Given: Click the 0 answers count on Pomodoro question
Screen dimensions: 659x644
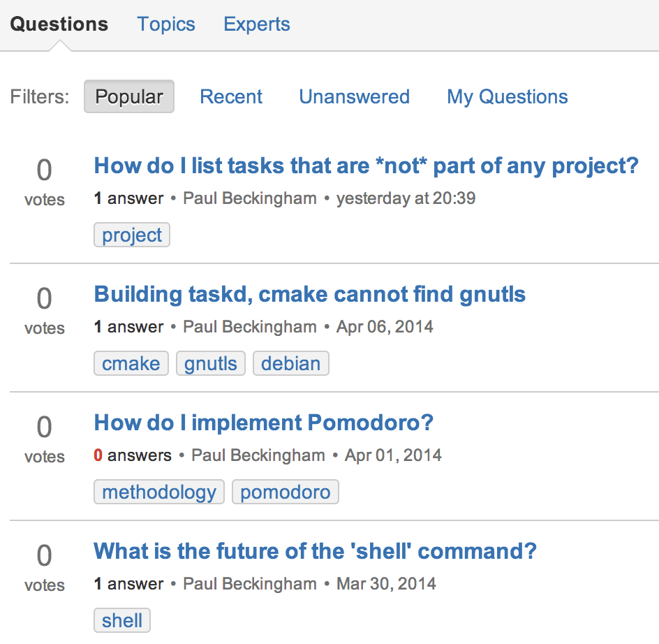Looking at the screenshot, I should click(x=133, y=455).
